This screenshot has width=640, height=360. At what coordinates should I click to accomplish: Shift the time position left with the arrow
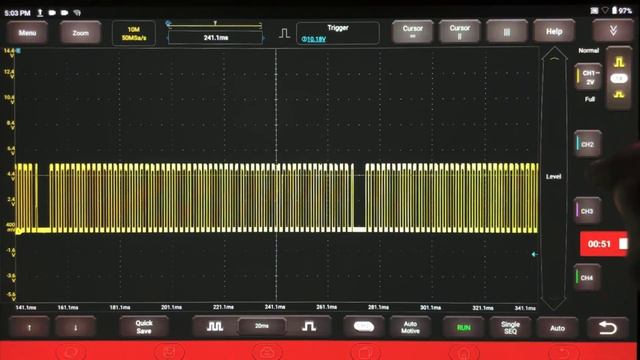tap(167, 38)
